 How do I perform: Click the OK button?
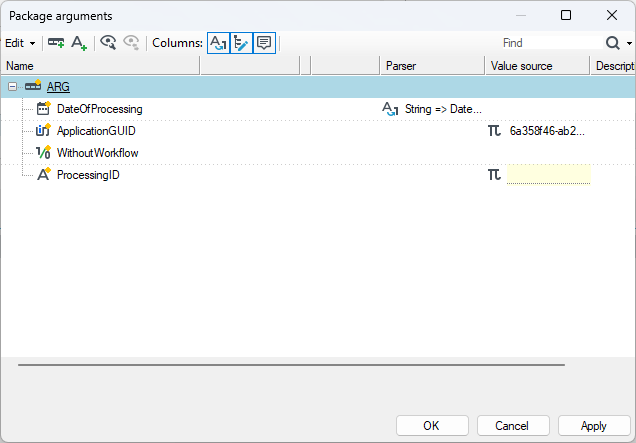432,426
